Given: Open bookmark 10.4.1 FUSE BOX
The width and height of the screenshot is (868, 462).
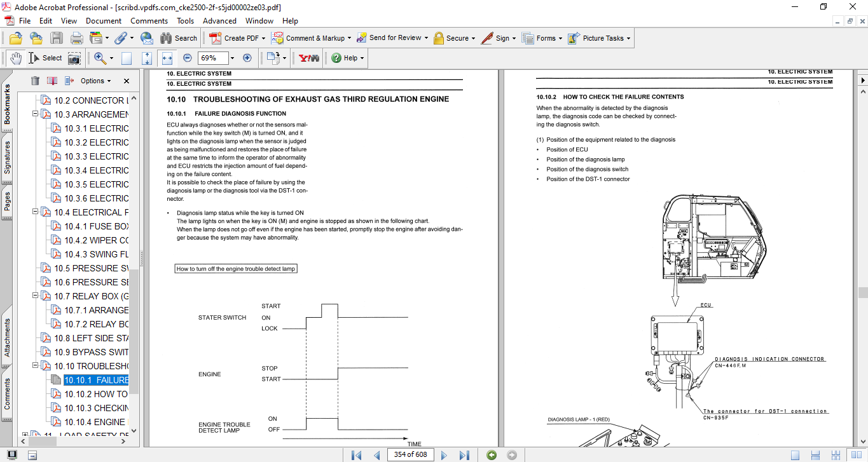Looking at the screenshot, I should [x=96, y=226].
